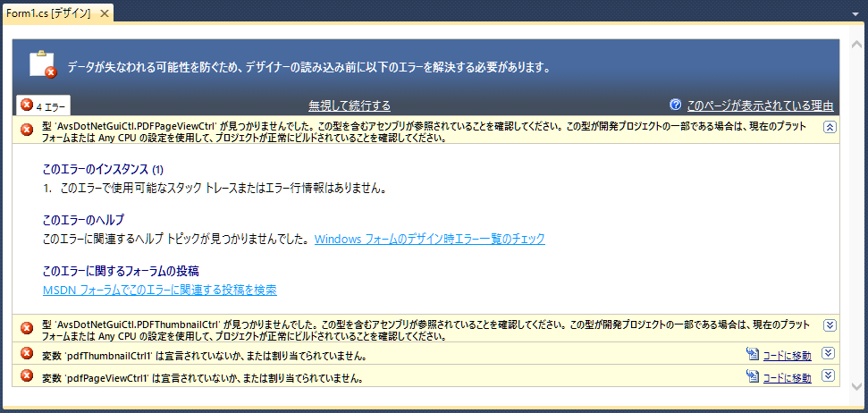Screen dimensions: 868x413
Task: Click the go-to-code document icon in the 'pdfPageViewCtrl1' row
Action: [752, 377]
